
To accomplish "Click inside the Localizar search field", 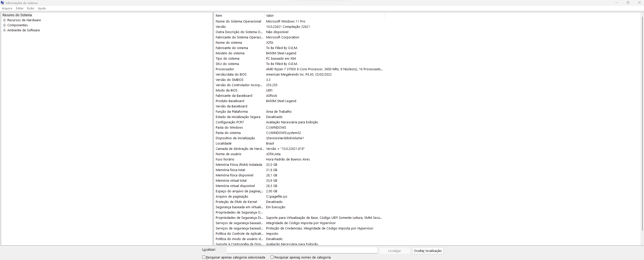I will tap(302, 250).
